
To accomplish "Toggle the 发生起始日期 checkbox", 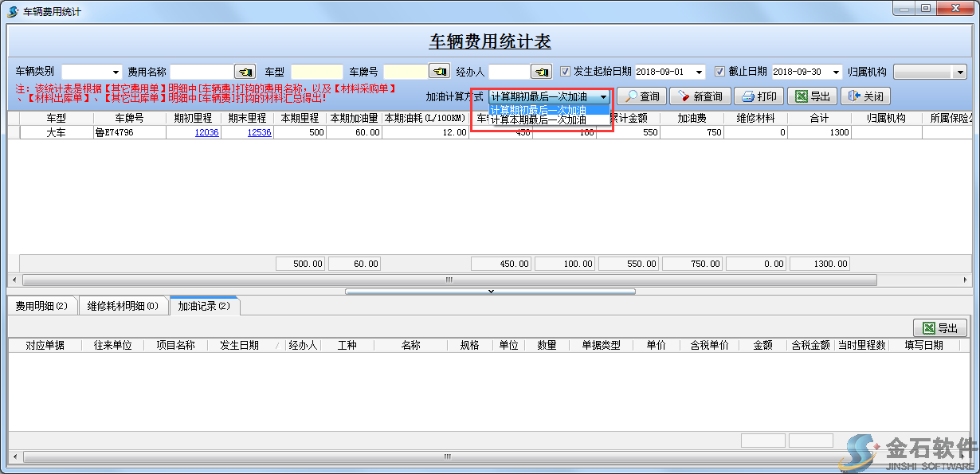I will 566,72.
